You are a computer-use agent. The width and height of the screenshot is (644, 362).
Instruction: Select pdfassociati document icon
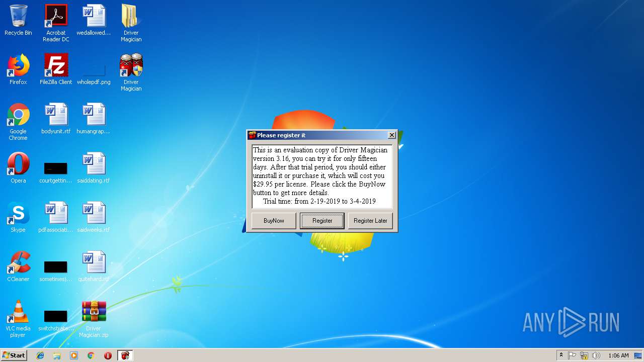coord(56,217)
